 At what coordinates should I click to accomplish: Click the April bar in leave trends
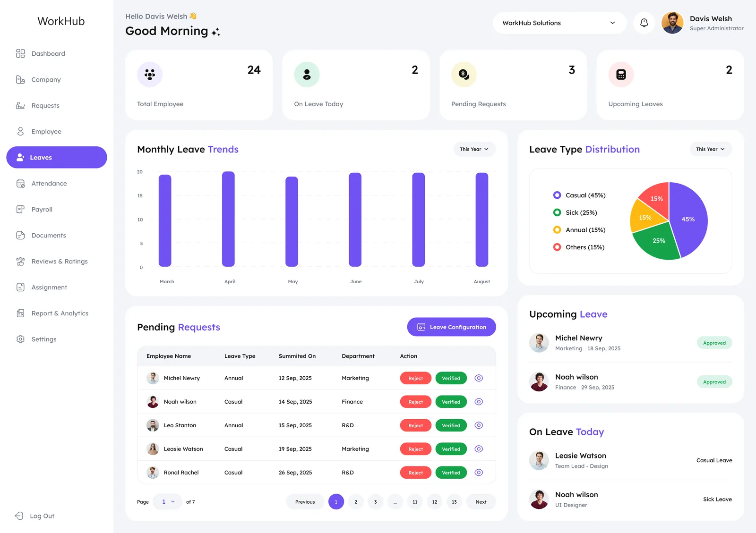pyautogui.click(x=228, y=219)
